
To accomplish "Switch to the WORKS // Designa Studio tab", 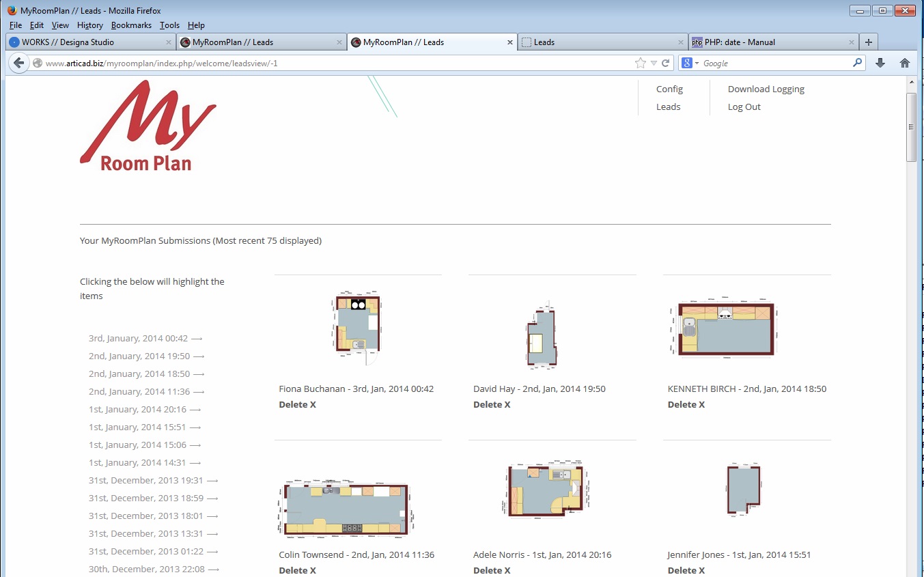I will click(90, 42).
